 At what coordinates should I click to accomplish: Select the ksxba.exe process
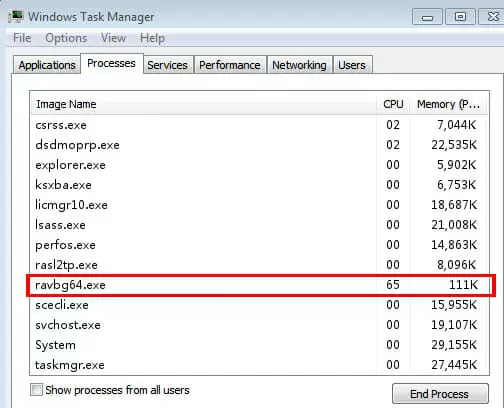point(259,185)
